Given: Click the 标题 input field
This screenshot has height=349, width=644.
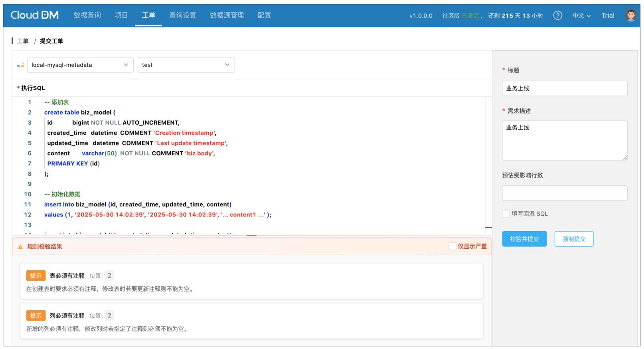Looking at the screenshot, I should (564, 89).
